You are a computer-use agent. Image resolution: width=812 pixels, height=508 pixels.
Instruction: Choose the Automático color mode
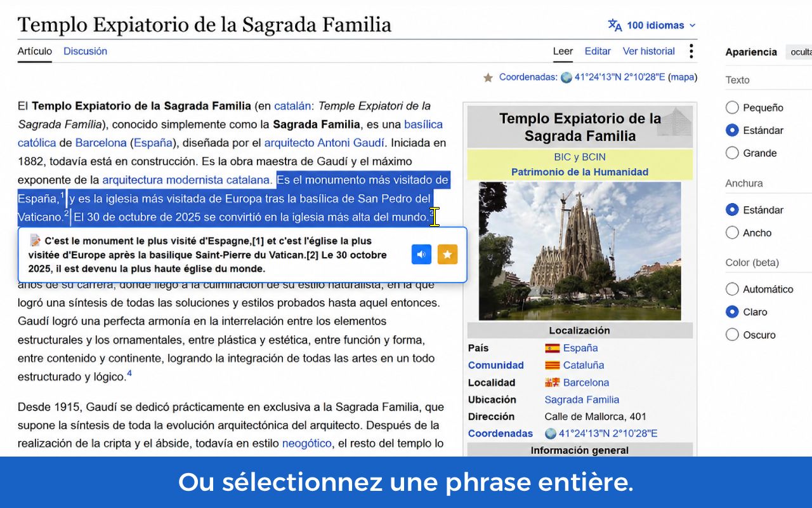732,289
